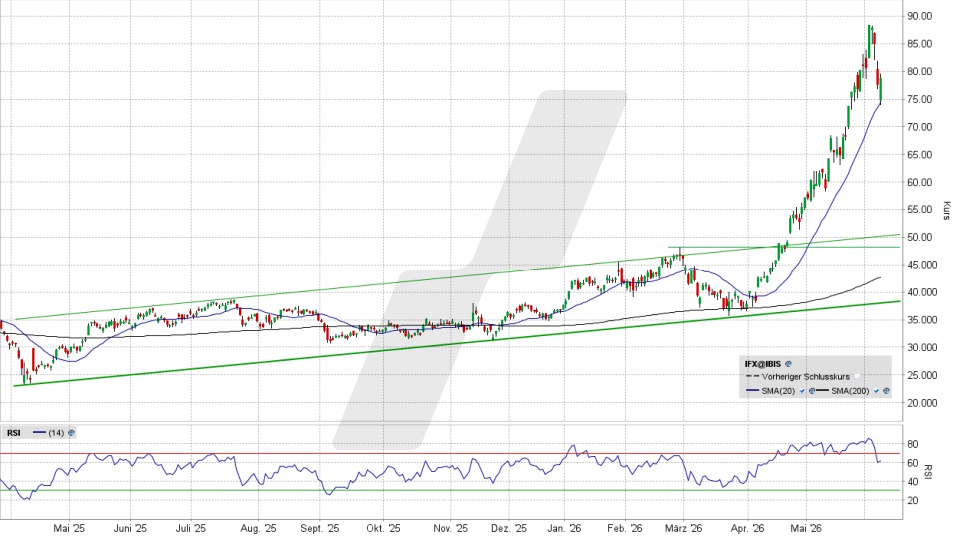Click the Nov. '25 date label
Image resolution: width=960 pixels, height=540 pixels.
[x=450, y=528]
